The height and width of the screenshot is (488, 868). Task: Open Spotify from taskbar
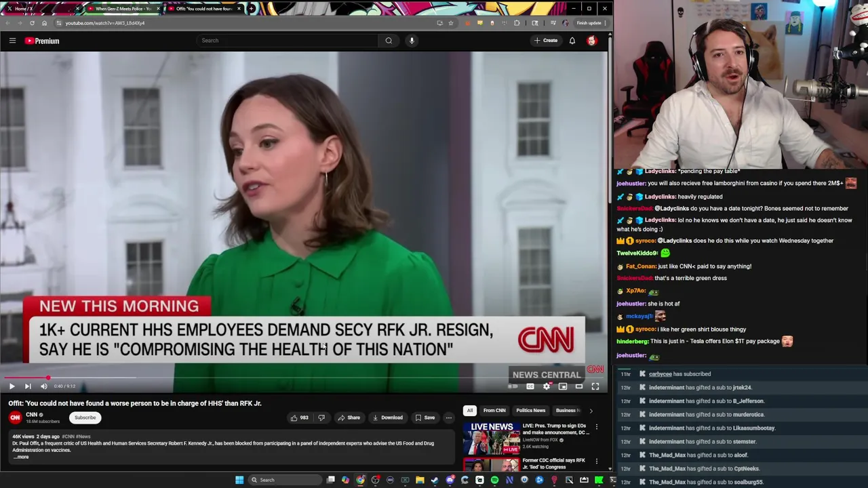(494, 480)
